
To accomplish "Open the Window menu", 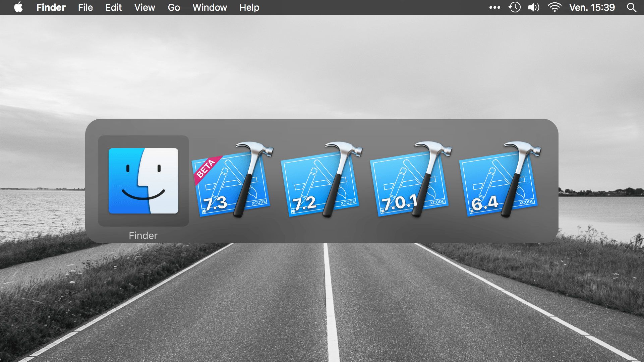I will point(210,7).
